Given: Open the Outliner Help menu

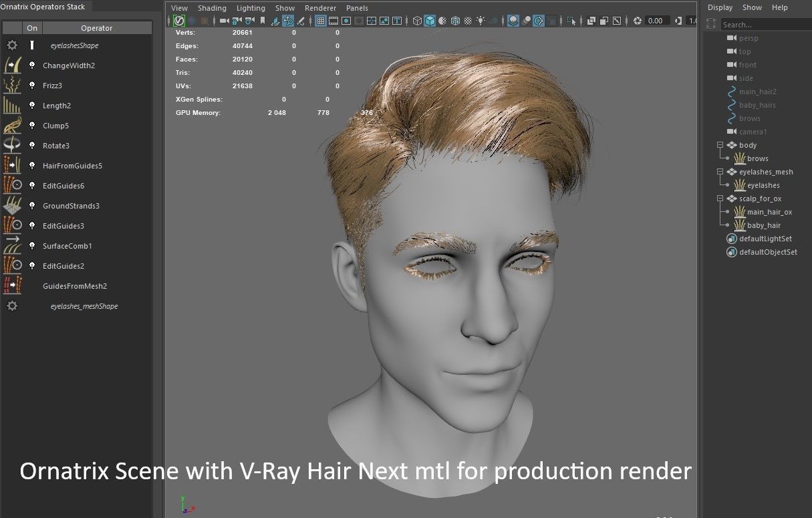Looking at the screenshot, I should [x=779, y=7].
